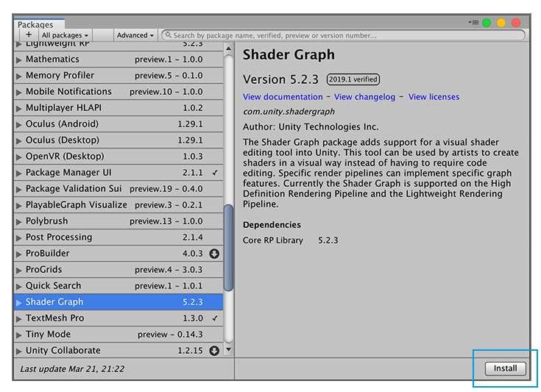Expand the Multiplayer HLAPI triangle
Image resolution: width=541 pixels, height=392 pixels.
coord(18,108)
